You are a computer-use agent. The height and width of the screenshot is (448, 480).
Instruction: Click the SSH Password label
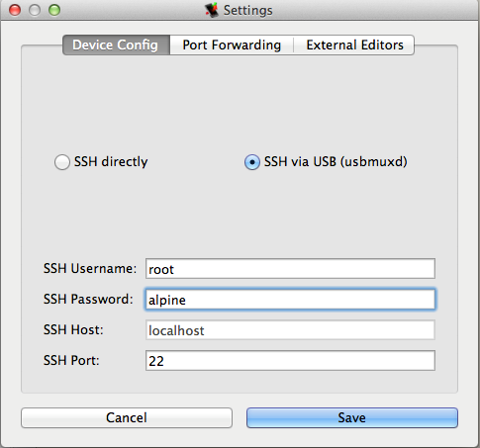coord(88,299)
